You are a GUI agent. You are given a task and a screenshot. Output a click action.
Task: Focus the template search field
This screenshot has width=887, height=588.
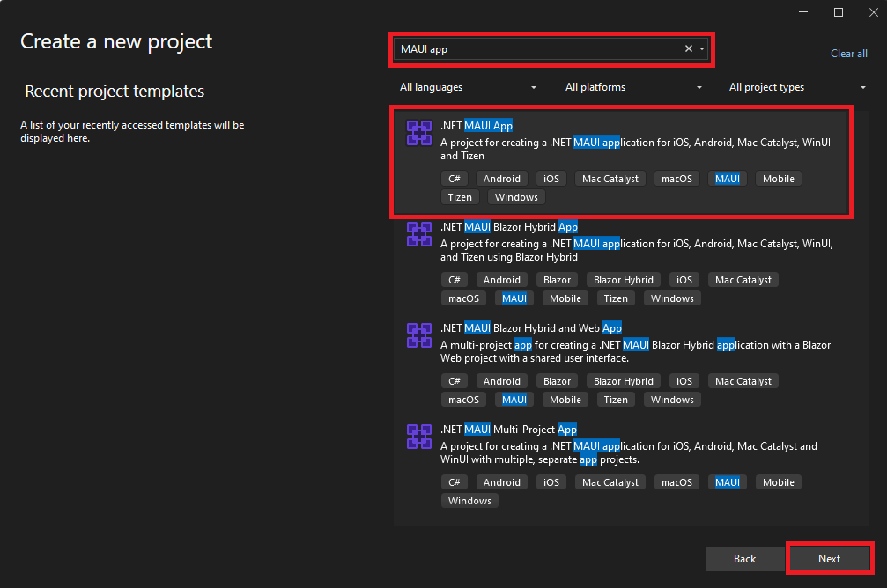click(x=537, y=49)
